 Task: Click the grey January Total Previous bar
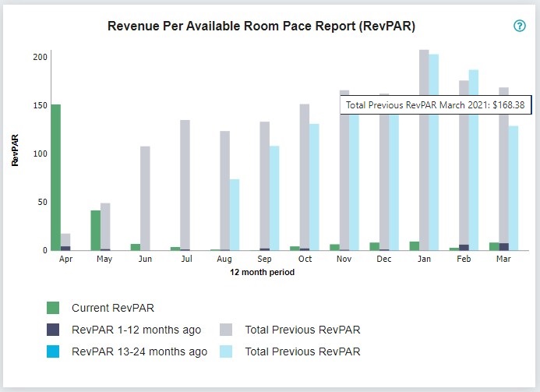(x=424, y=150)
